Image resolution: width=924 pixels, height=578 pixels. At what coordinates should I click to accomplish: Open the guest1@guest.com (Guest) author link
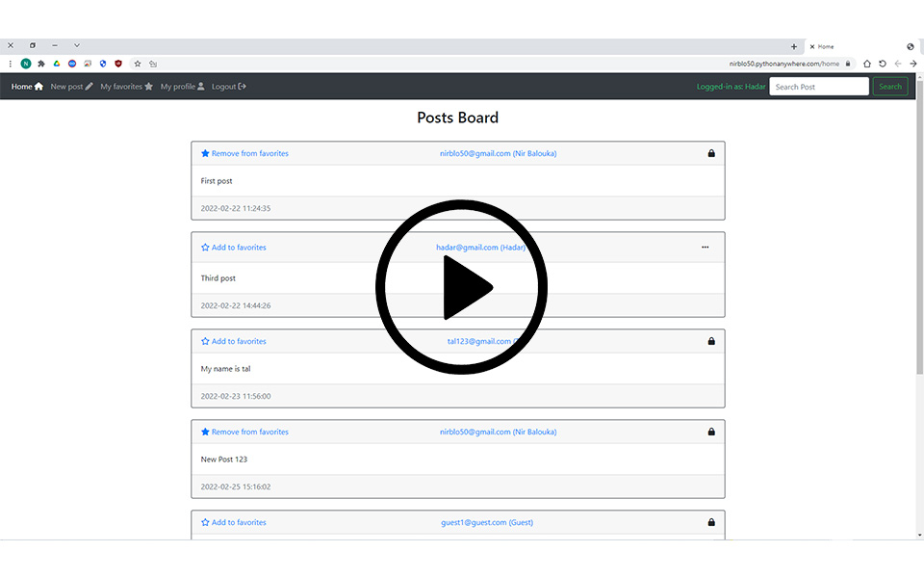point(487,522)
